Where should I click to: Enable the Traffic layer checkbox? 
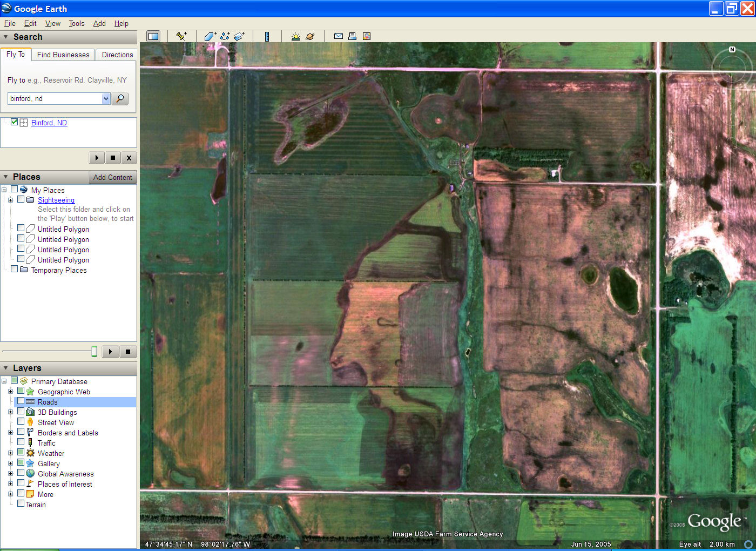(x=21, y=442)
